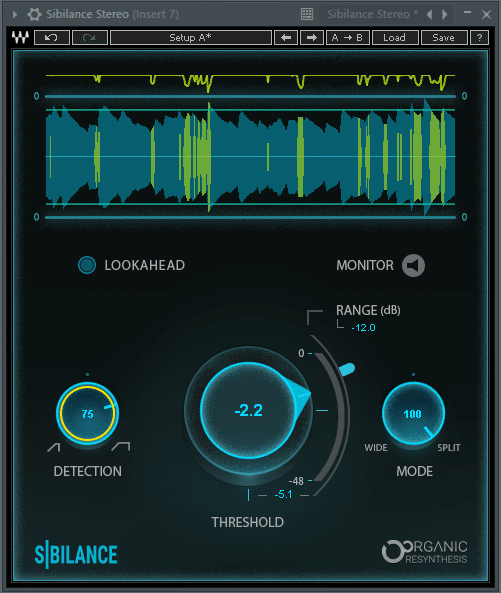Viewport: 501px width, 593px height.
Task: Click the Range slider handle
Action: coord(347,369)
